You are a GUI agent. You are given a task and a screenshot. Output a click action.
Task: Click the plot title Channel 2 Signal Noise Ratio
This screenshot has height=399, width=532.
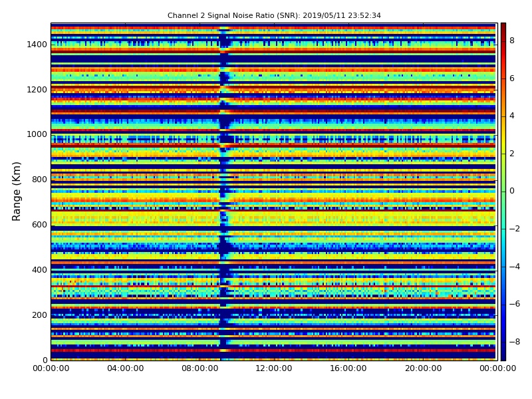[x=274, y=15]
